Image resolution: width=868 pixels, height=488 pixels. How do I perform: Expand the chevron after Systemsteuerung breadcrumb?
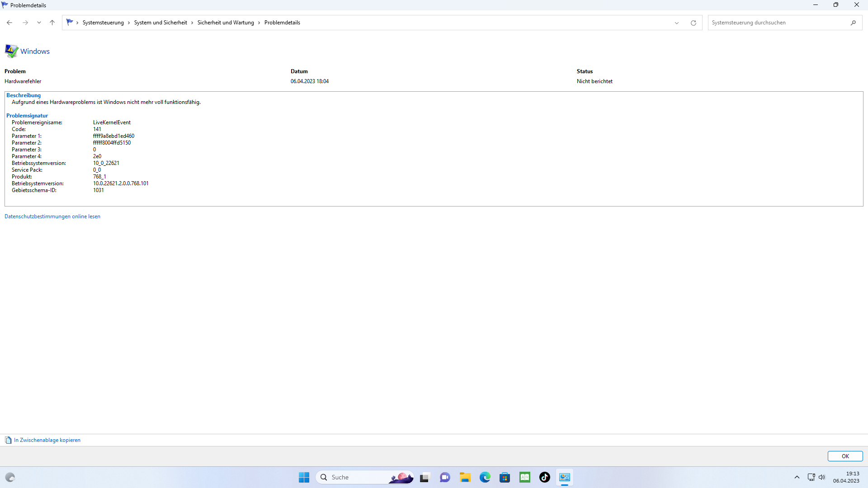point(129,23)
